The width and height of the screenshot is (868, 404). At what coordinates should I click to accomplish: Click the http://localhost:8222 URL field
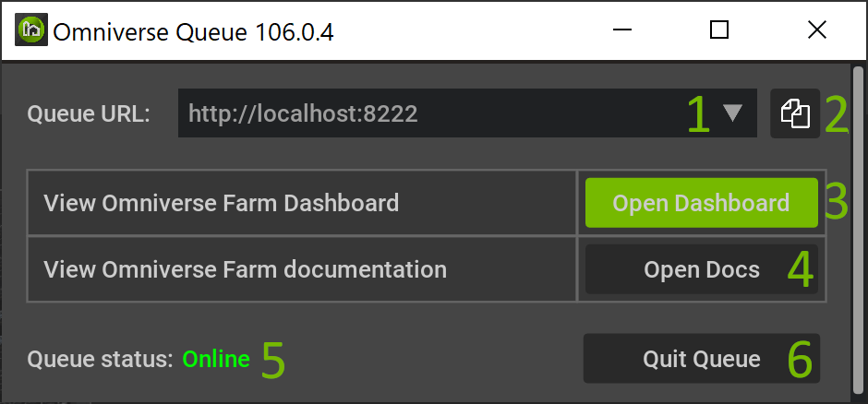coord(467,113)
